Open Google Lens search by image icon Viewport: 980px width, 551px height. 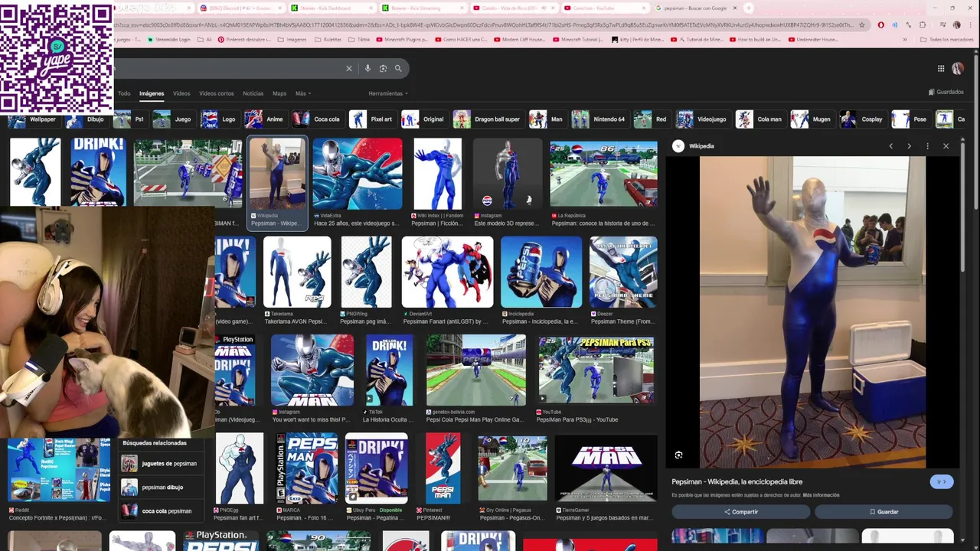pos(383,68)
